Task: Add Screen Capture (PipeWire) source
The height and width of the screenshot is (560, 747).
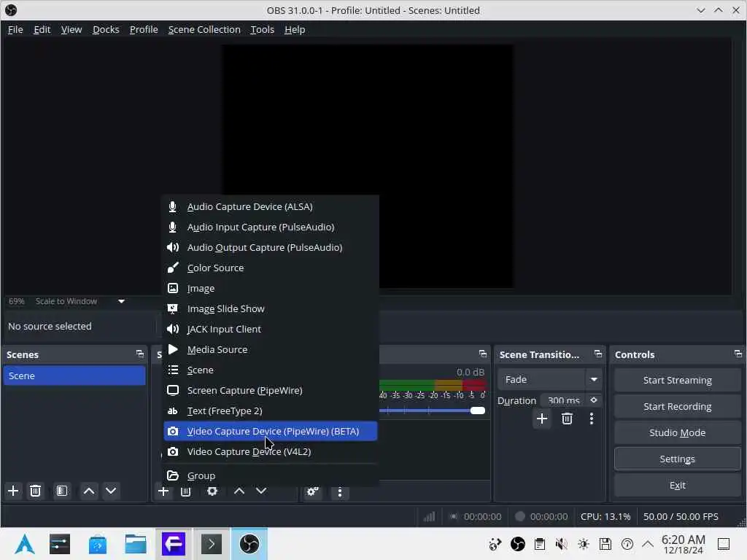Action: pos(270,391)
